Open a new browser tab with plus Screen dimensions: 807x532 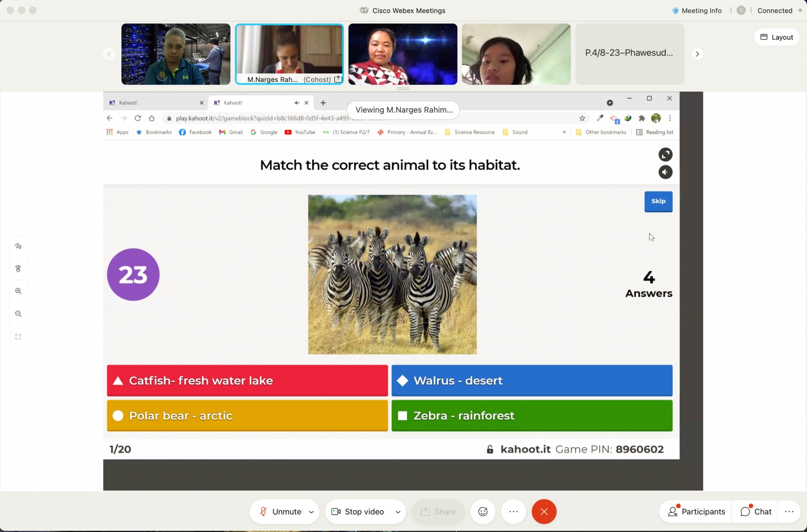click(x=323, y=103)
